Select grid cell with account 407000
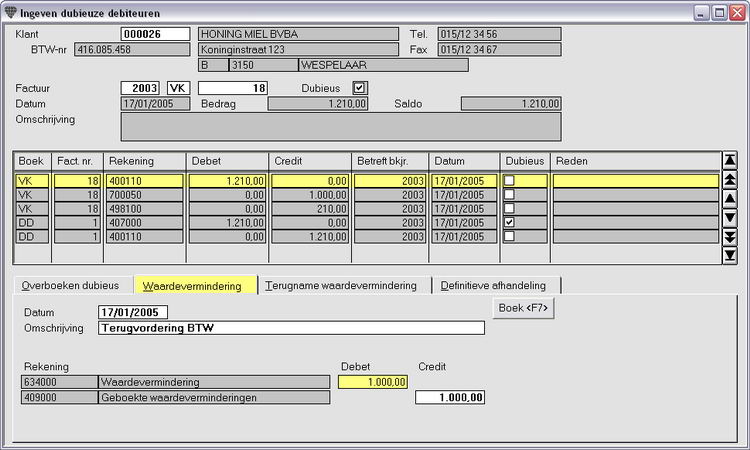 point(144,222)
